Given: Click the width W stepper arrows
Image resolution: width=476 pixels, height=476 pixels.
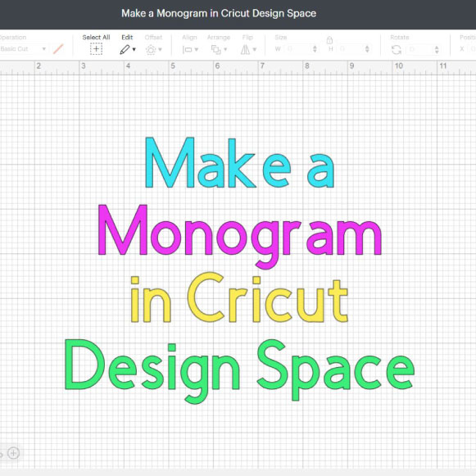Looking at the screenshot, I should (315, 49).
